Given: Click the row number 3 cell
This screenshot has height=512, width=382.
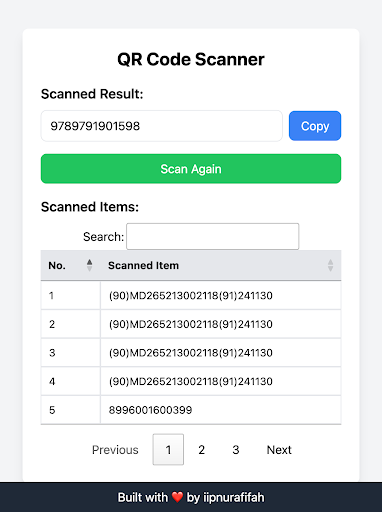Looking at the screenshot, I should point(71,353).
